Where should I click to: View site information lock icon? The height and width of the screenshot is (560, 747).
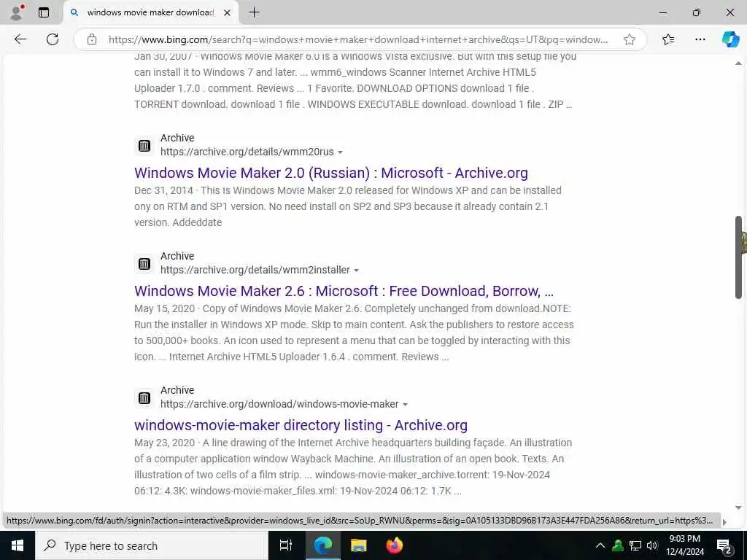tap(92, 39)
